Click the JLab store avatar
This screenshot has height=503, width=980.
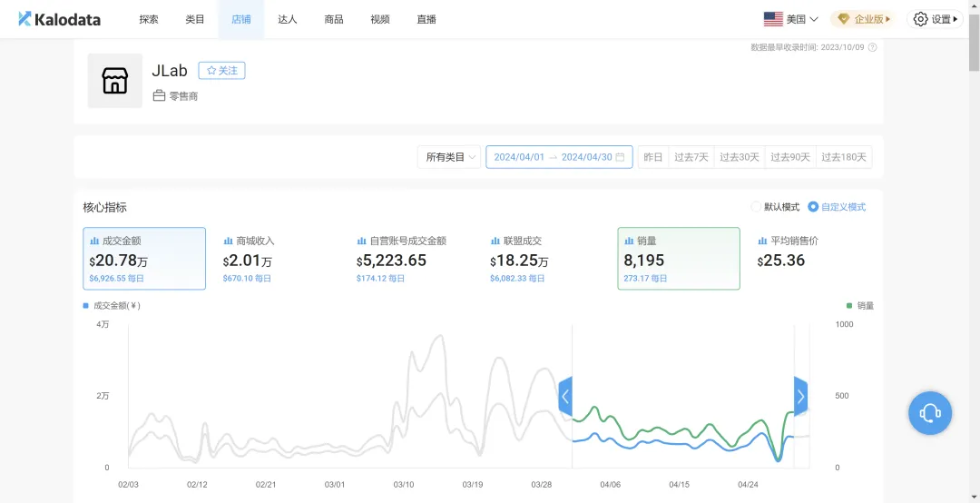coord(115,82)
